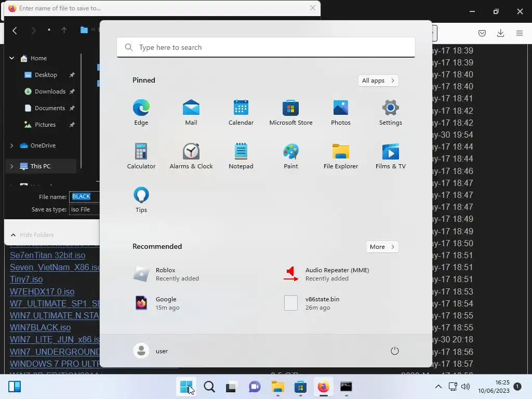Open the Paint app

(x=291, y=156)
